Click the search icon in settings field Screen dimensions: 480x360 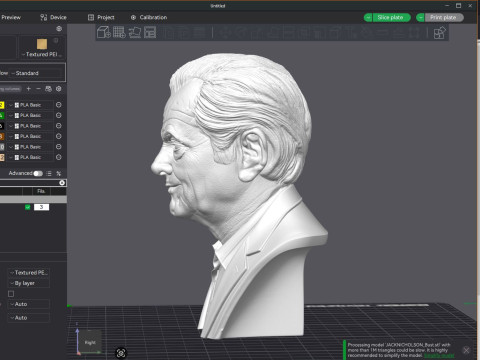point(62,183)
